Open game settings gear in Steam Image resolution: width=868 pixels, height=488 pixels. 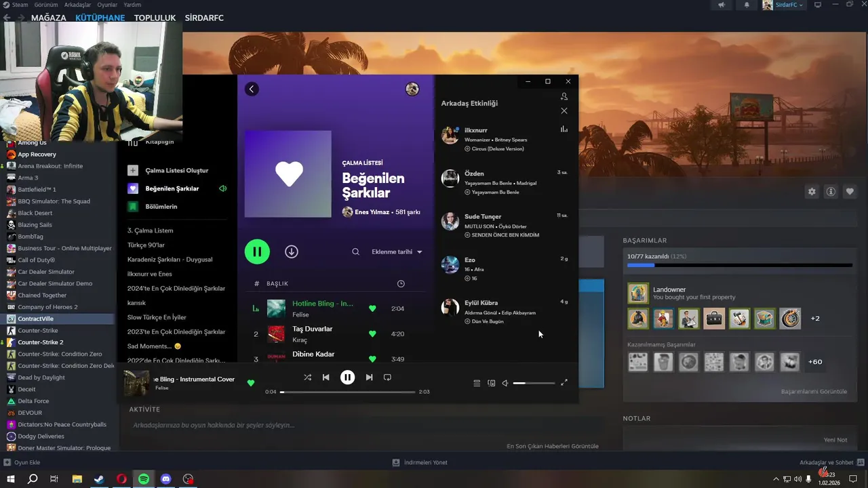(812, 192)
